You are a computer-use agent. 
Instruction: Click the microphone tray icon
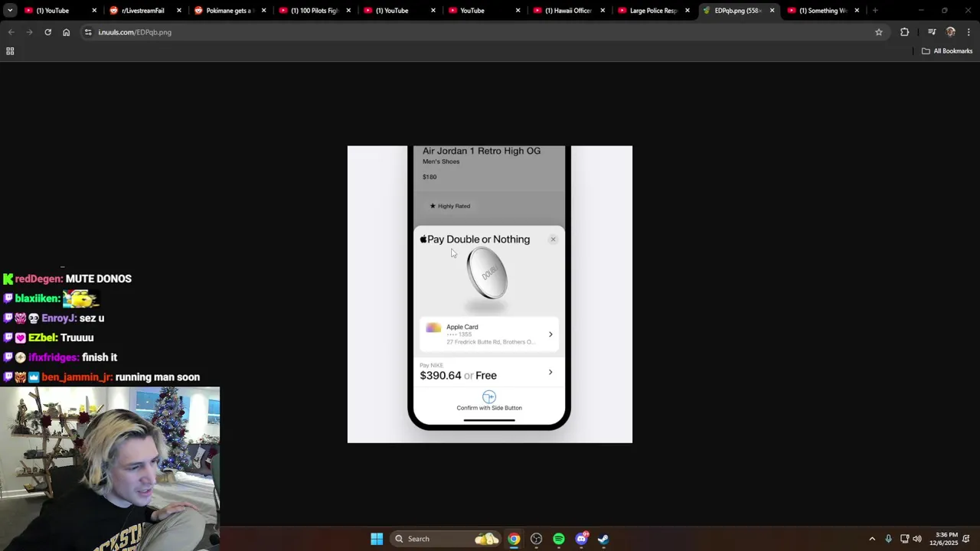888,539
